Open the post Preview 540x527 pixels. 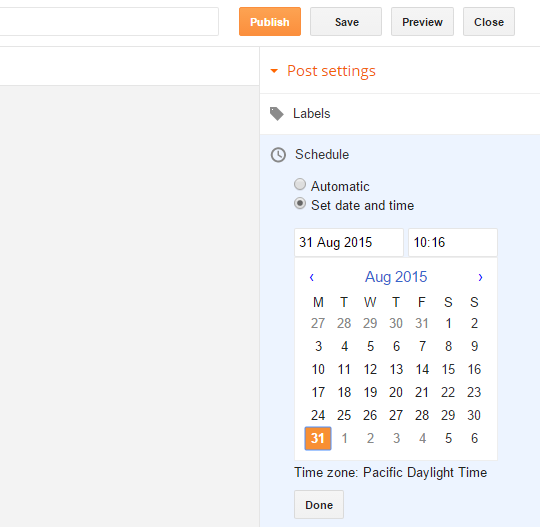point(422,22)
